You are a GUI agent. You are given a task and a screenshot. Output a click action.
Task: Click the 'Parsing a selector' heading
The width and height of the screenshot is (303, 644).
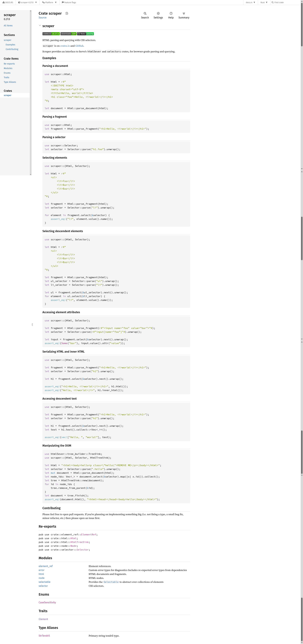click(x=54, y=137)
